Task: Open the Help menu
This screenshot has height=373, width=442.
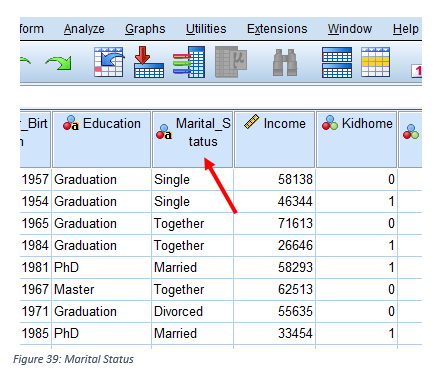Action: coord(406,29)
